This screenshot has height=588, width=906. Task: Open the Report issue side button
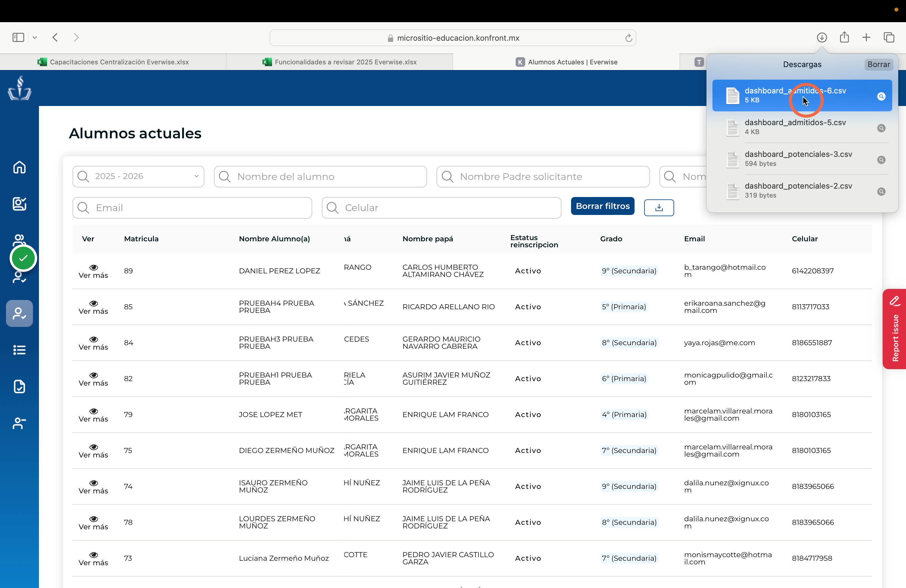[x=894, y=329]
